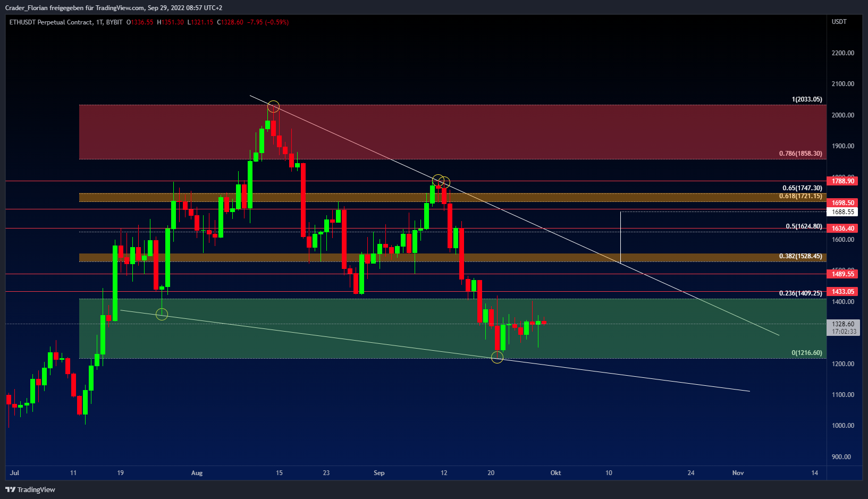Click the yellow circle at the July low wick
The width and height of the screenshot is (868, 499).
[162, 315]
